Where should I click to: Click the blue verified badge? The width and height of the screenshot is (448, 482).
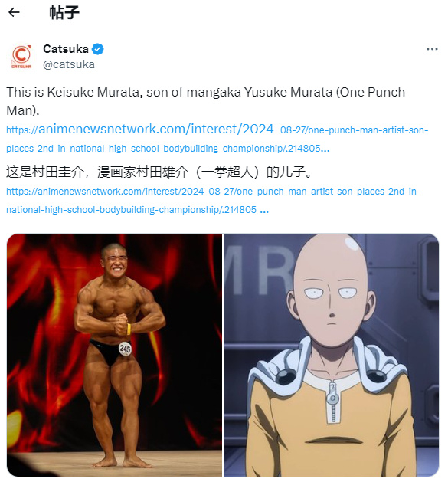98,49
